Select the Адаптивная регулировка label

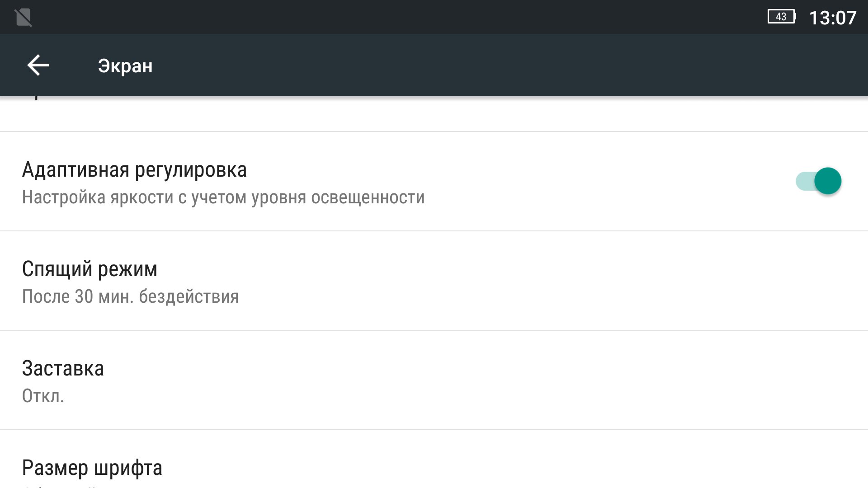tap(134, 170)
